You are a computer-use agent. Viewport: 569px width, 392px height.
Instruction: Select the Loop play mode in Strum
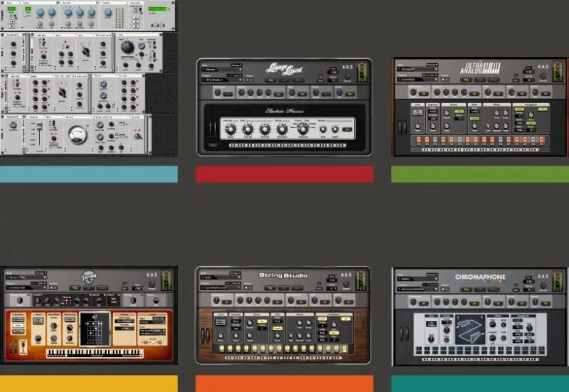[x=18, y=331]
